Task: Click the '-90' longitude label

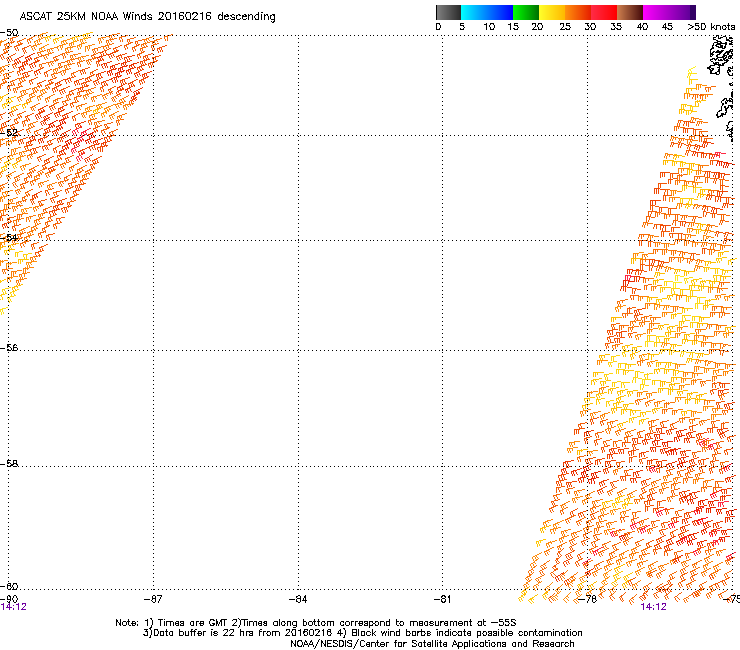Action: tap(9, 599)
